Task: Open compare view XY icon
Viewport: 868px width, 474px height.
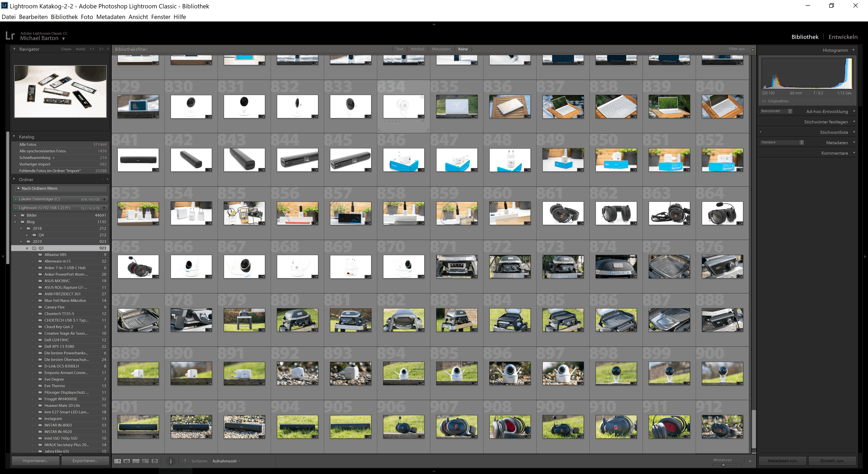Action: pyautogui.click(x=136, y=461)
